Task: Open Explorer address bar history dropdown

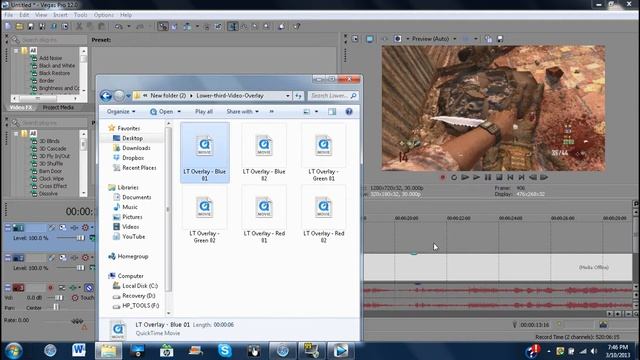Action: [x=288, y=96]
